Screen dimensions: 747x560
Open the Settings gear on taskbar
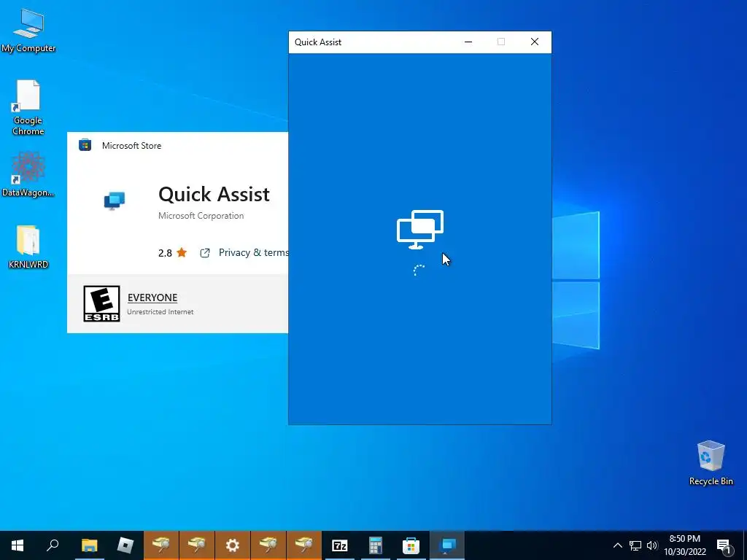click(233, 545)
